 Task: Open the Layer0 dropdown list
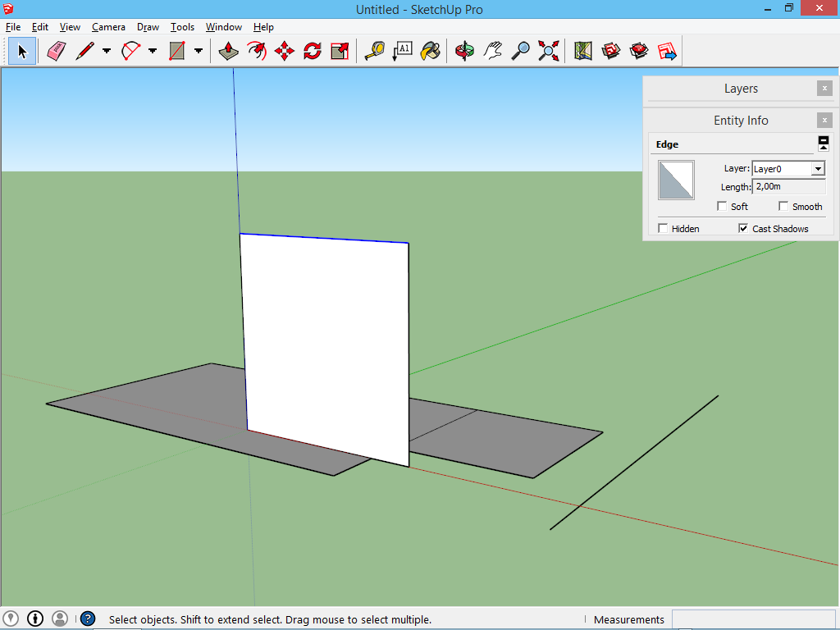coord(817,169)
